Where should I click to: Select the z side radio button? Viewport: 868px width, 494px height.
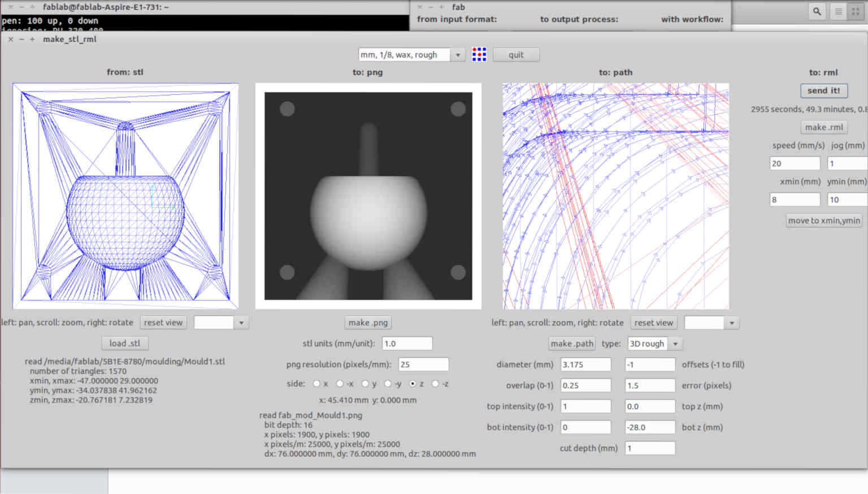tap(413, 384)
